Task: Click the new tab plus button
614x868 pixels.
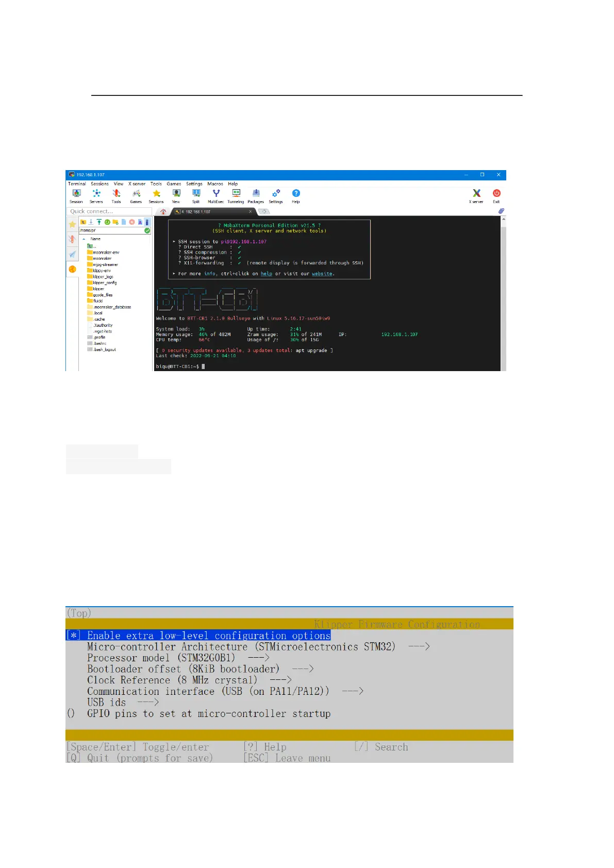Action: [x=263, y=211]
